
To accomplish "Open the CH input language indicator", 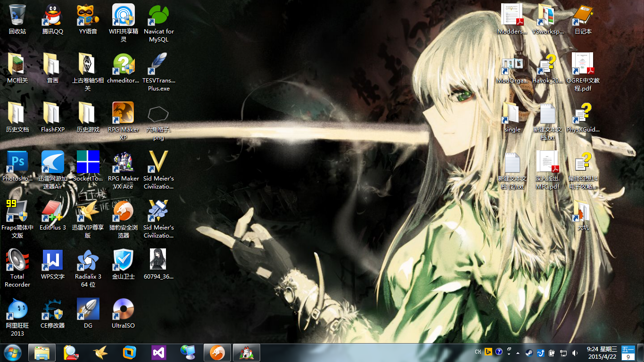I will pyautogui.click(x=478, y=352).
